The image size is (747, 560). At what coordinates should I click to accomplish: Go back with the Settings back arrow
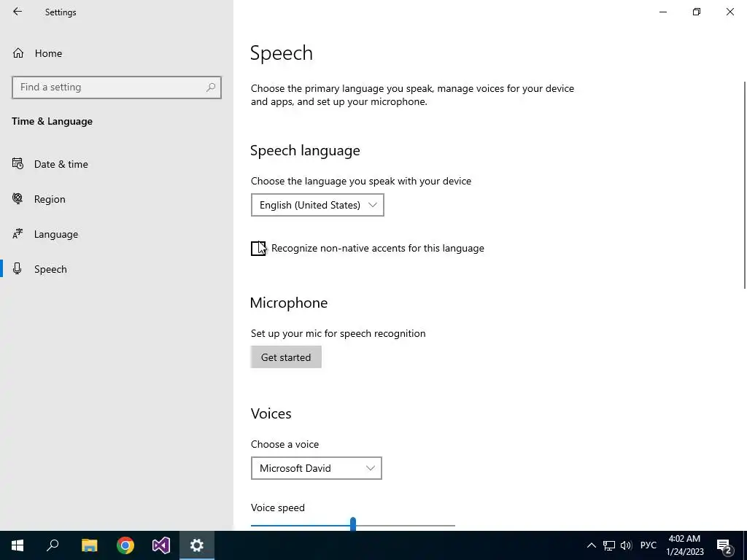click(18, 12)
